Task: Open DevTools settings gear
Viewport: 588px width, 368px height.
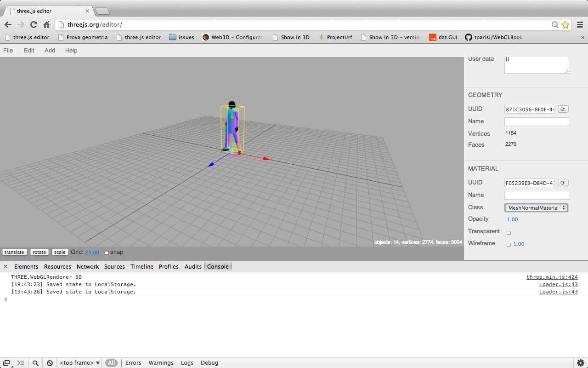Action: click(x=580, y=363)
